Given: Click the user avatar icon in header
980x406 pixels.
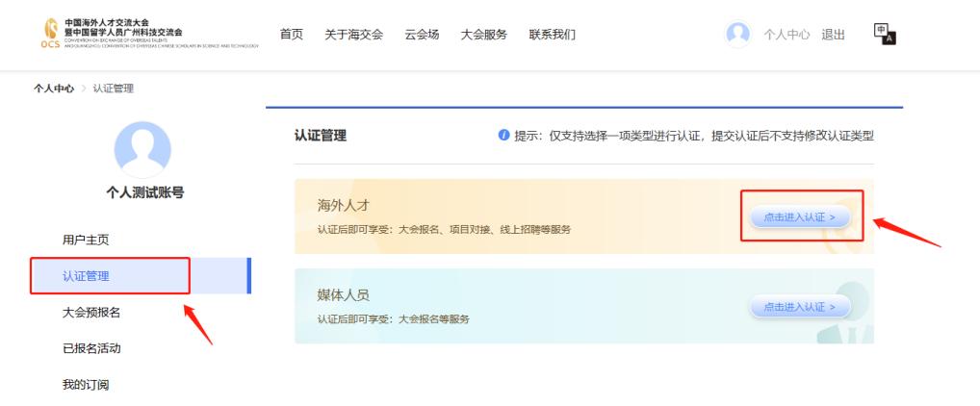Looking at the screenshot, I should pos(737,35).
